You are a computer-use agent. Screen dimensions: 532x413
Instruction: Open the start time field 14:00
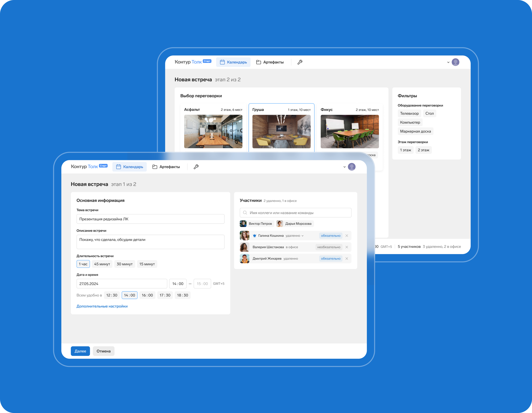(x=178, y=284)
